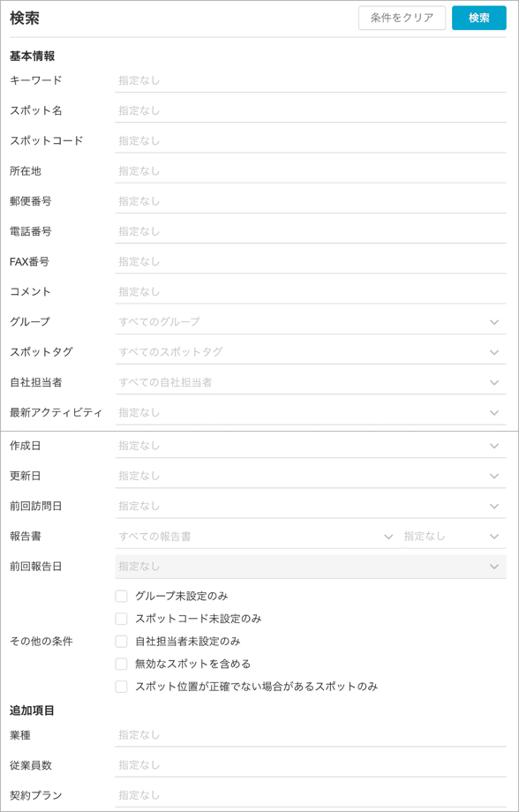Expand the 最新アクティビティ chevron
Viewport: 519px width, 812px height.
494,413
